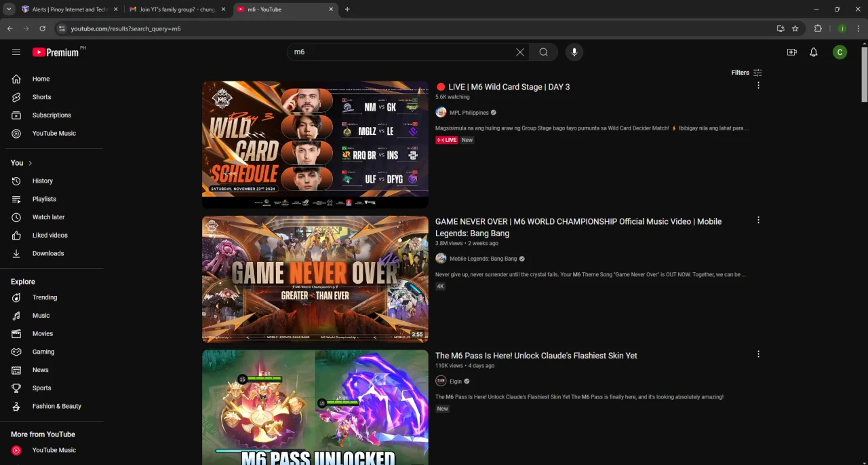
Task: Start voice search with microphone
Action: pos(574,52)
